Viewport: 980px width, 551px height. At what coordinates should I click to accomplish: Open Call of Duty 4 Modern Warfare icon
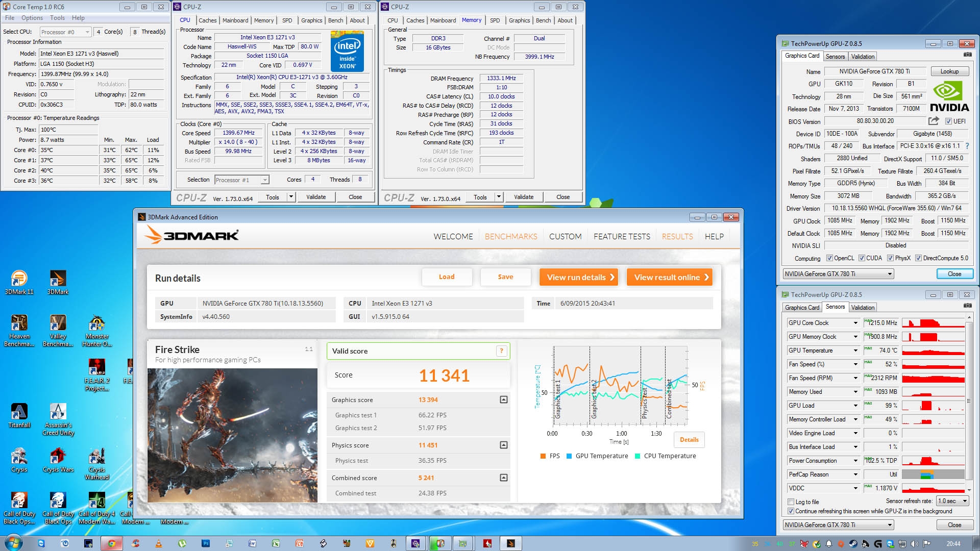97,508
